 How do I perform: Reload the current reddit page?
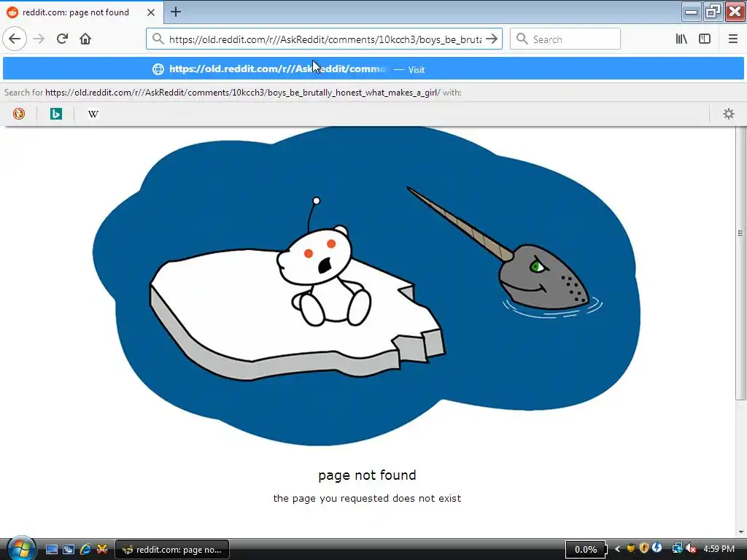pos(62,39)
